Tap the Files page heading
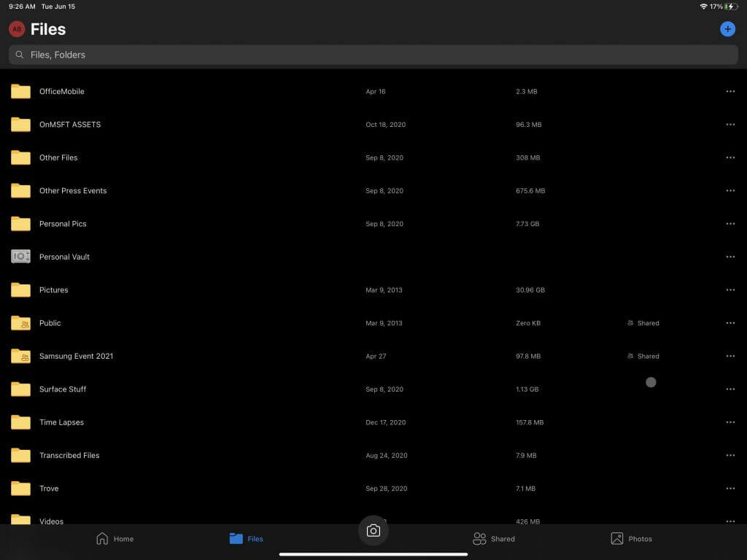The height and width of the screenshot is (560, 747). coord(48,29)
